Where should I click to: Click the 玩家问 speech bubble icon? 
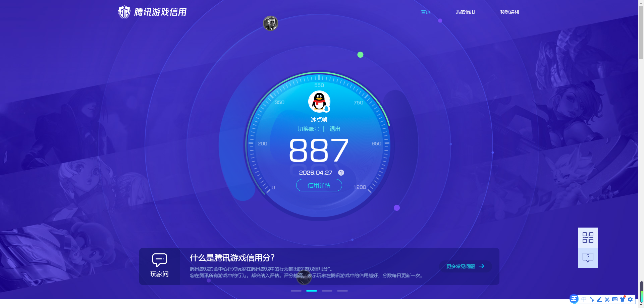[x=160, y=260]
